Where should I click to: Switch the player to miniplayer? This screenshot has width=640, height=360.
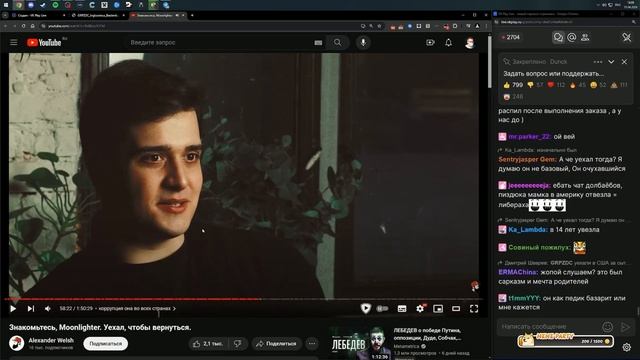(438, 309)
